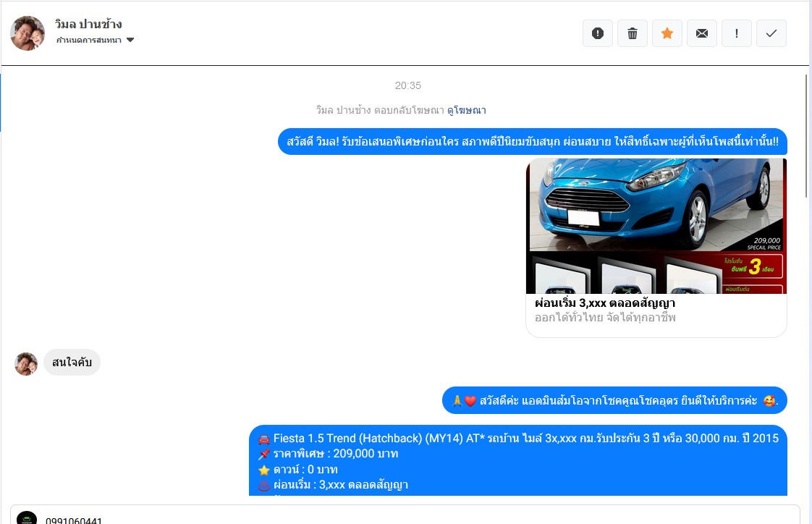
Task: Click the plain exclamation priority icon
Action: point(737,34)
